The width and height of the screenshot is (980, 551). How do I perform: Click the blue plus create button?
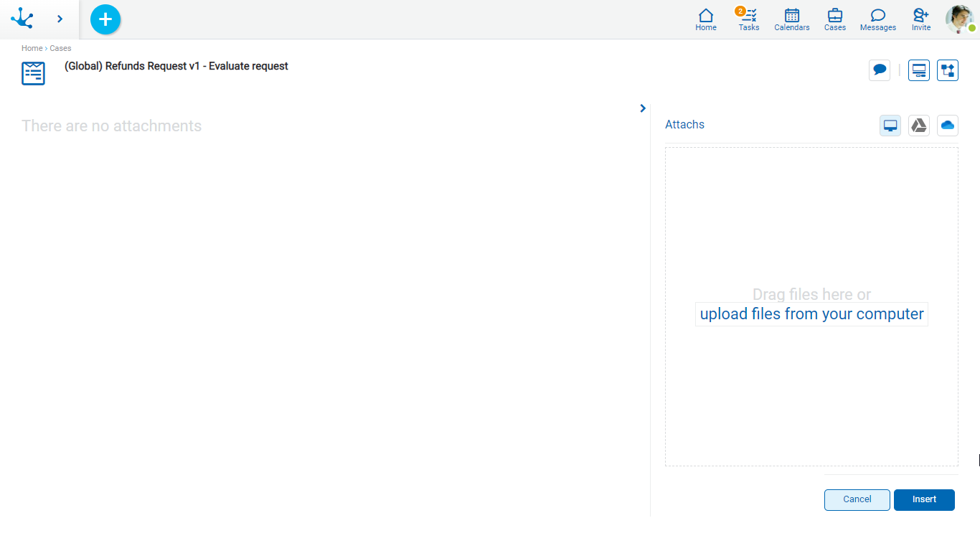105,19
